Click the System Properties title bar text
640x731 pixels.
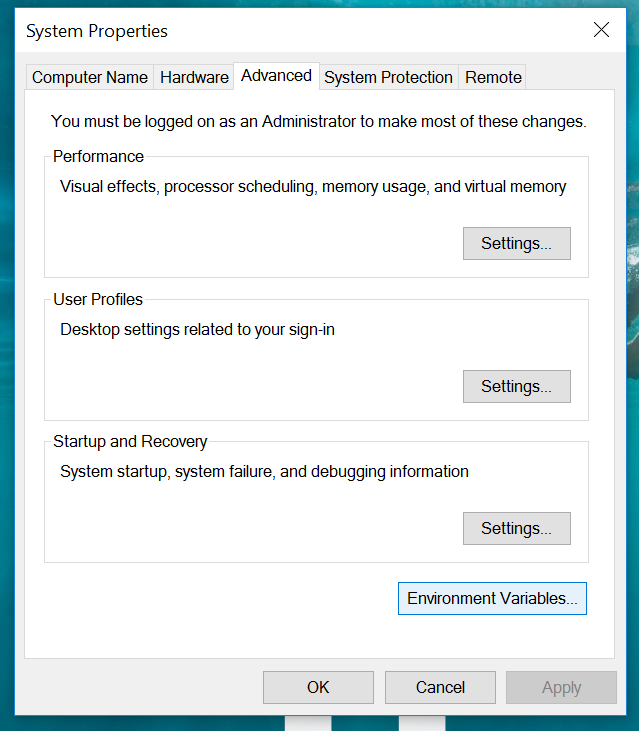point(97,31)
